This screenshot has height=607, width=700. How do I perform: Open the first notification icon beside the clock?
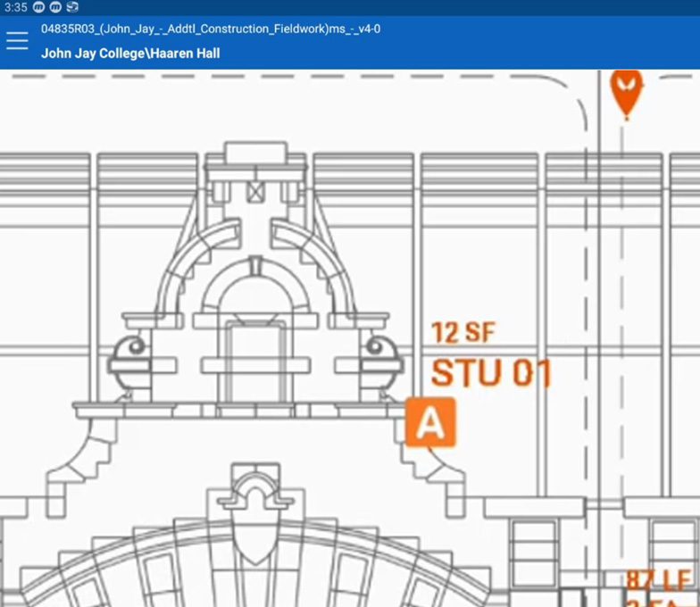(39, 7)
